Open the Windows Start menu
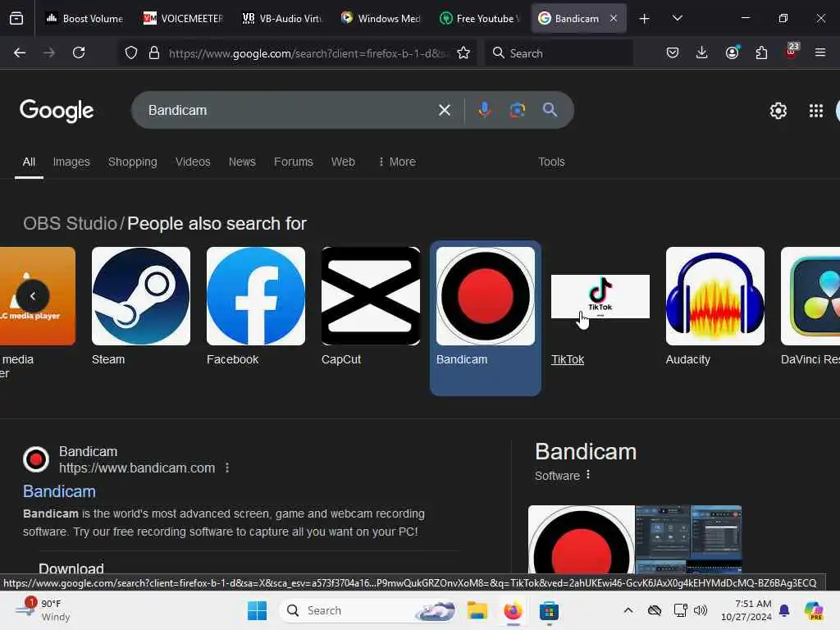Screen dimensions: 840x630 tap(257, 610)
